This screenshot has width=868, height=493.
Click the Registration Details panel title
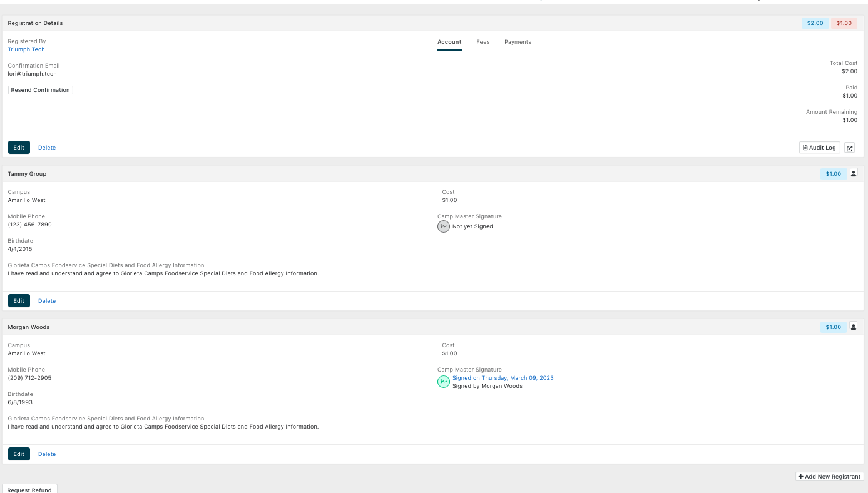point(36,23)
